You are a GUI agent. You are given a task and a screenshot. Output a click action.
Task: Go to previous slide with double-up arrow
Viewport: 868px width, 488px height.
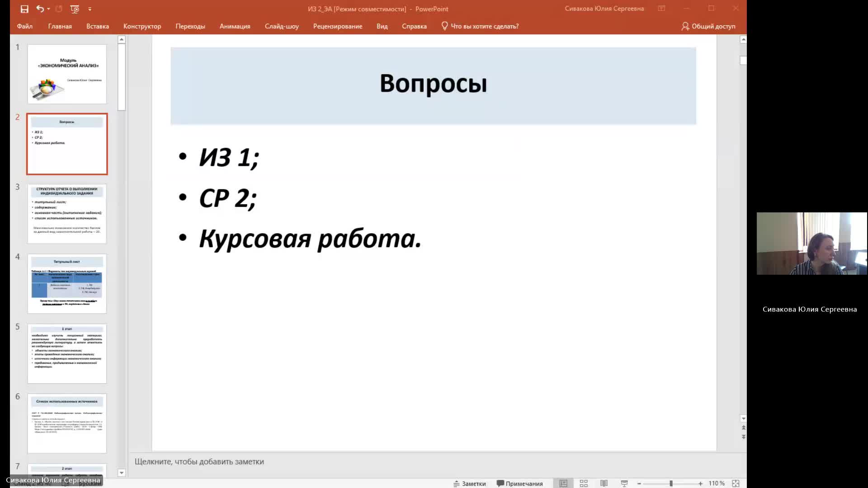pos(743,427)
